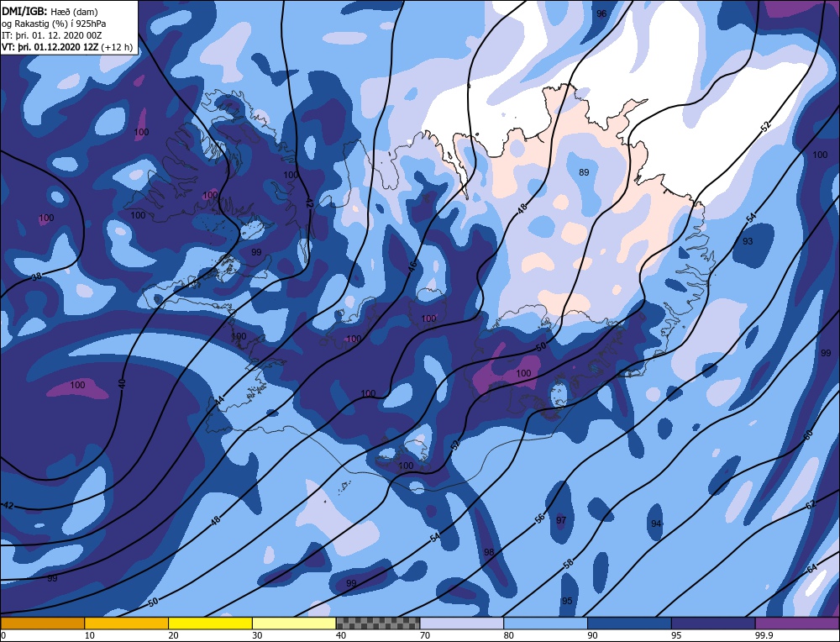Screen dimensions: 840x642
Task: Click the '60' contour height label
Action: pos(809,434)
